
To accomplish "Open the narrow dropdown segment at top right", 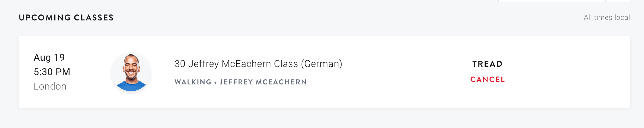I will click(618, 1).
